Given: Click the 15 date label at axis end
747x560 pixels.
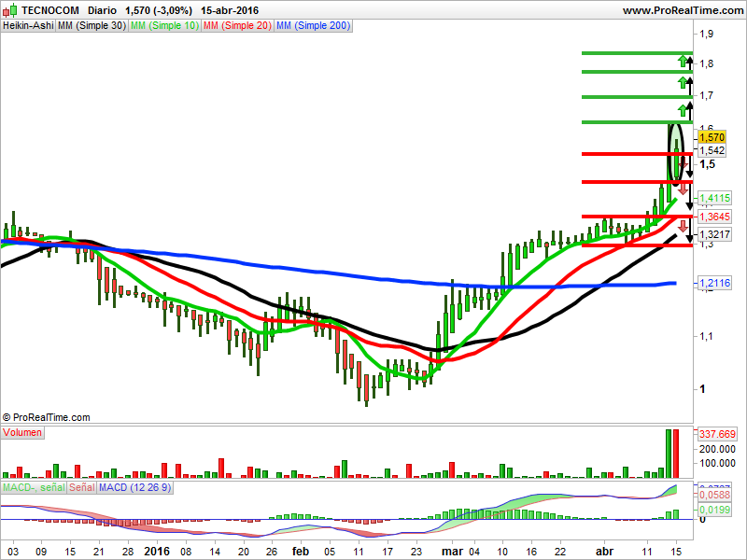Looking at the screenshot, I should click(676, 552).
